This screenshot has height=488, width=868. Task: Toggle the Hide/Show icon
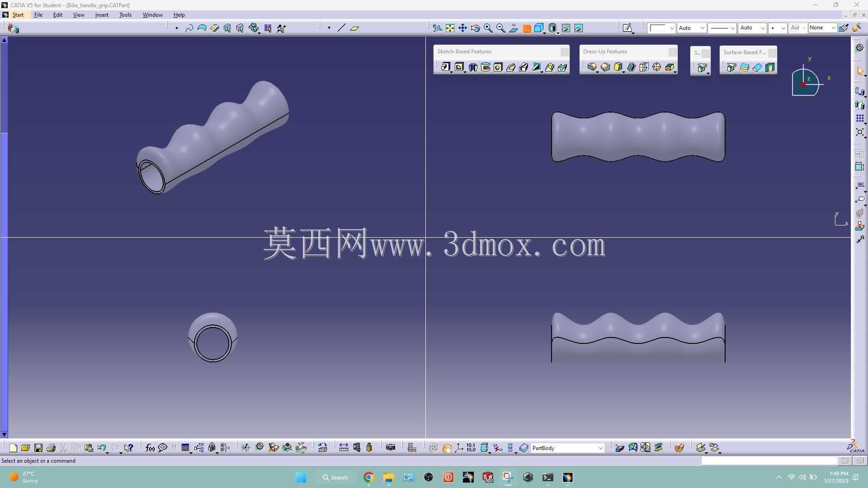point(566,28)
